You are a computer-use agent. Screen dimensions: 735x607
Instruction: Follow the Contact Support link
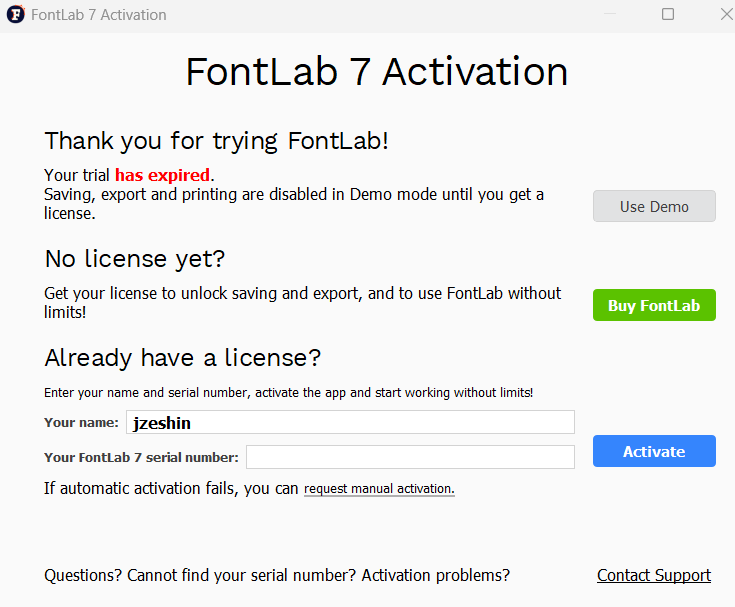coord(654,575)
